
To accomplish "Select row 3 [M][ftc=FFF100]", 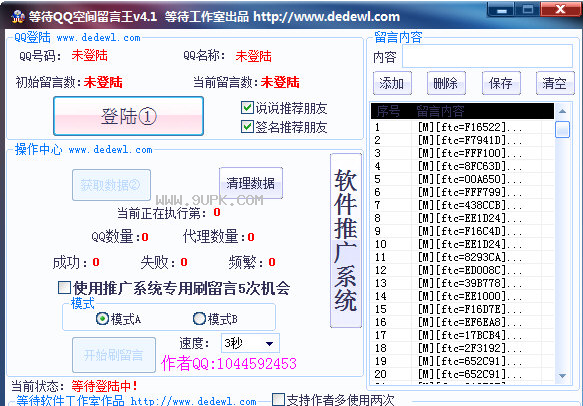I will tap(463, 153).
